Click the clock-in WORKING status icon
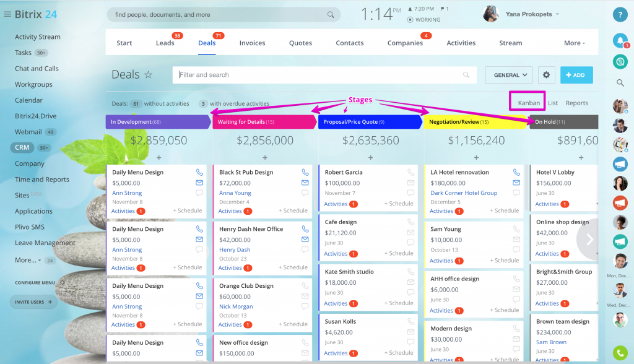 click(x=410, y=19)
